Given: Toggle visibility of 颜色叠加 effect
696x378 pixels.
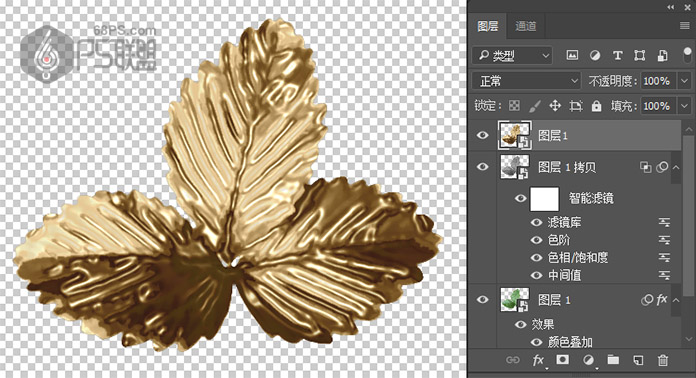Looking at the screenshot, I should tap(537, 342).
